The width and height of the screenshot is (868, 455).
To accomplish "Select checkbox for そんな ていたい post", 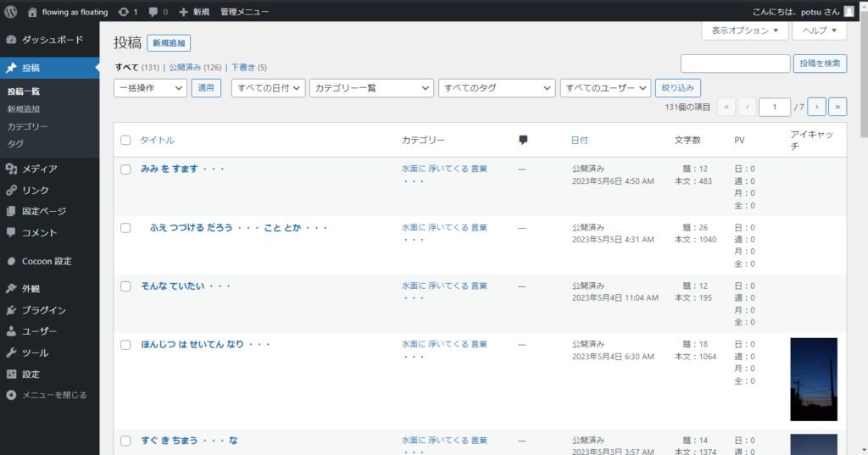I will point(125,286).
